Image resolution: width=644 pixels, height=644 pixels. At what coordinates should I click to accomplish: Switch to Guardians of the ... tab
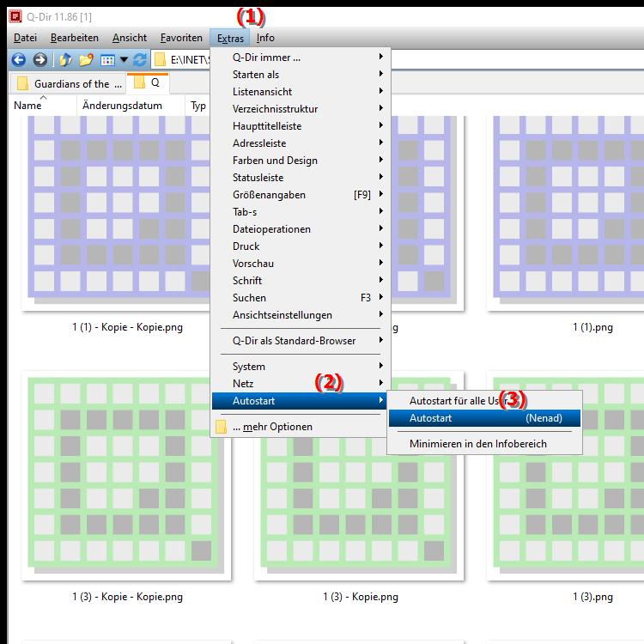click(x=68, y=84)
